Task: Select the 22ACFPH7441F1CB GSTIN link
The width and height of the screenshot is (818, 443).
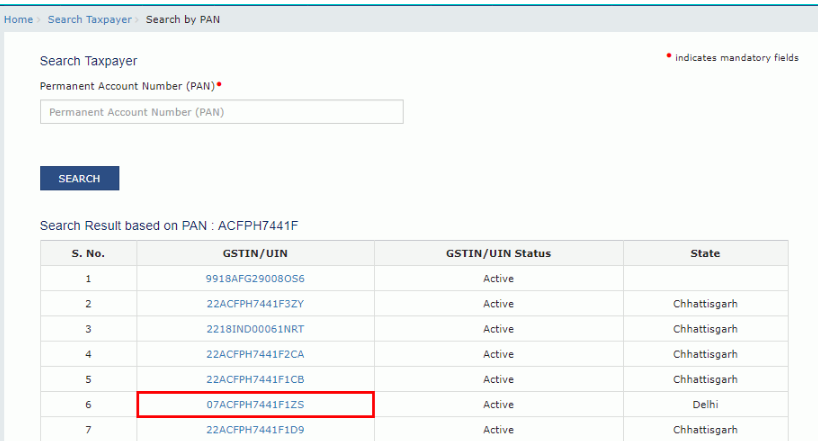Action: point(255,380)
